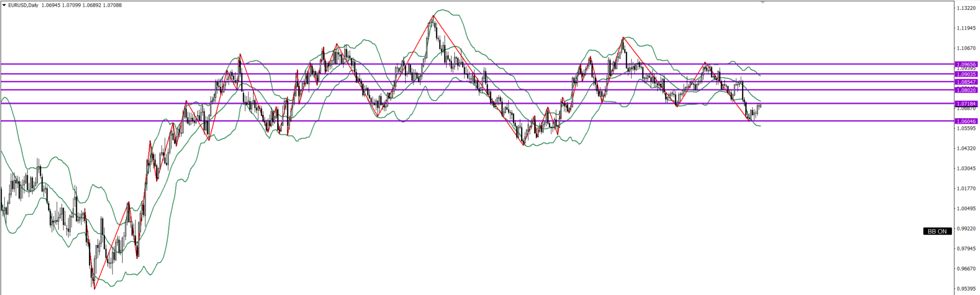Select the 1.09656 purple level label
Screen dimensions: 980x295
click(x=966, y=64)
